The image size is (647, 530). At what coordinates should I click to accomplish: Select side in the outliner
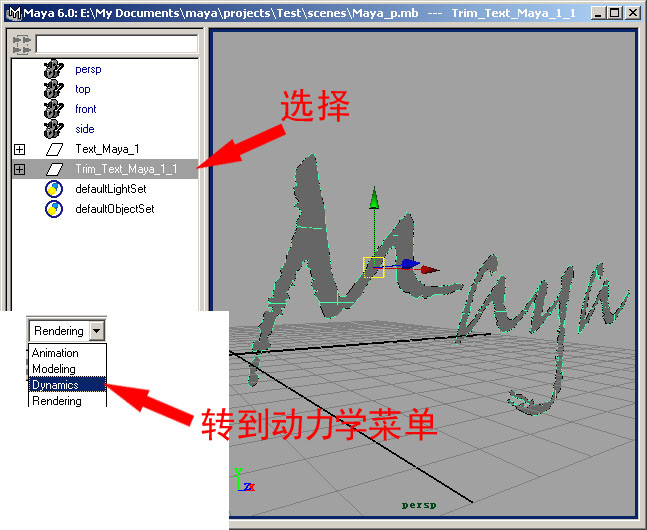tap(85, 129)
